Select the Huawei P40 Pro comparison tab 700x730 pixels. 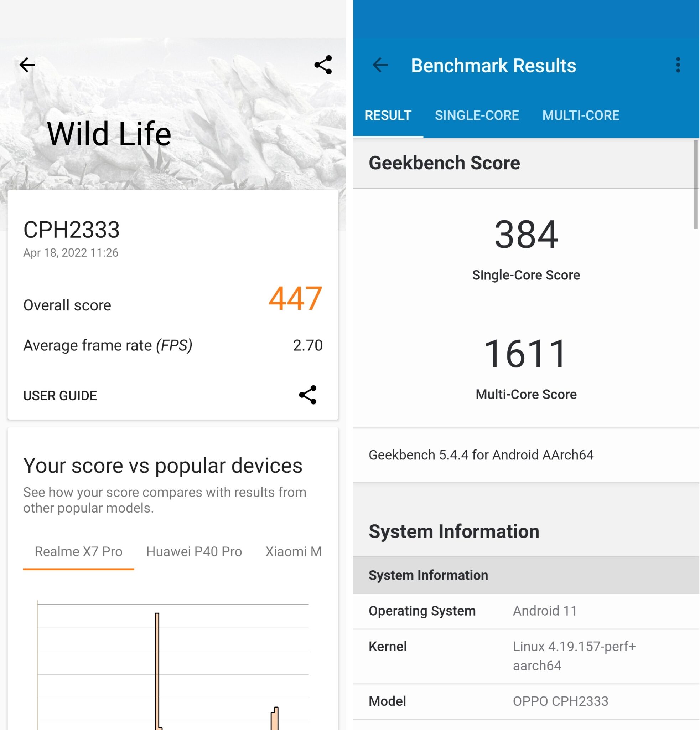194,551
